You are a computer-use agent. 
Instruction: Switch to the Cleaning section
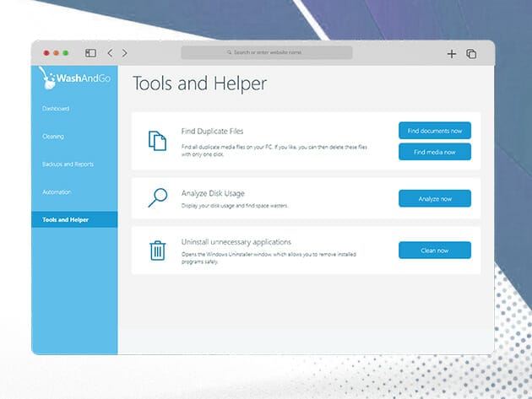53,137
